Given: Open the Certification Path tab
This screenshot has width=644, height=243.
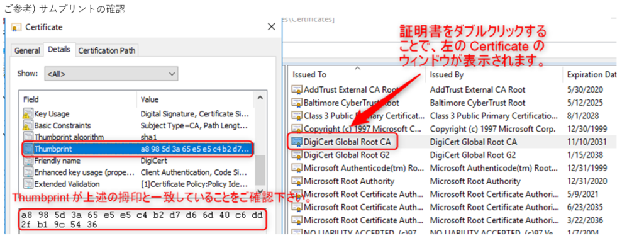Looking at the screenshot, I should [x=106, y=50].
